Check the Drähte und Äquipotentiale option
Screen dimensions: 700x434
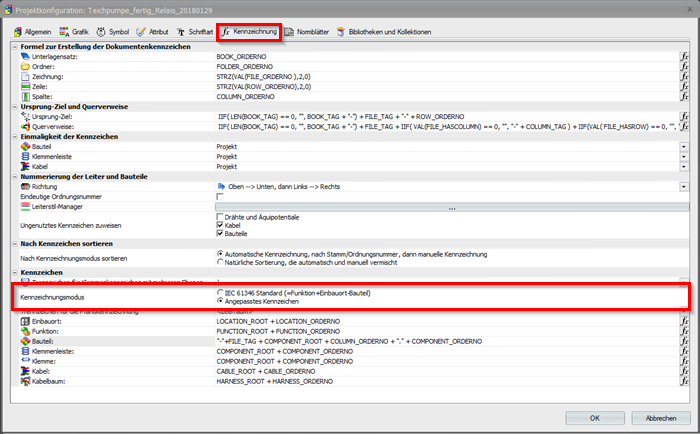[221, 216]
